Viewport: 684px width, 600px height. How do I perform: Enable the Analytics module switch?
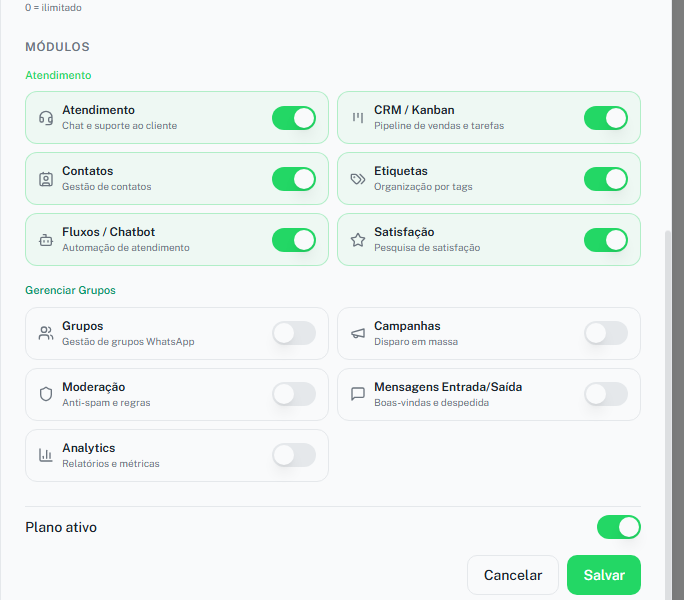tap(294, 456)
